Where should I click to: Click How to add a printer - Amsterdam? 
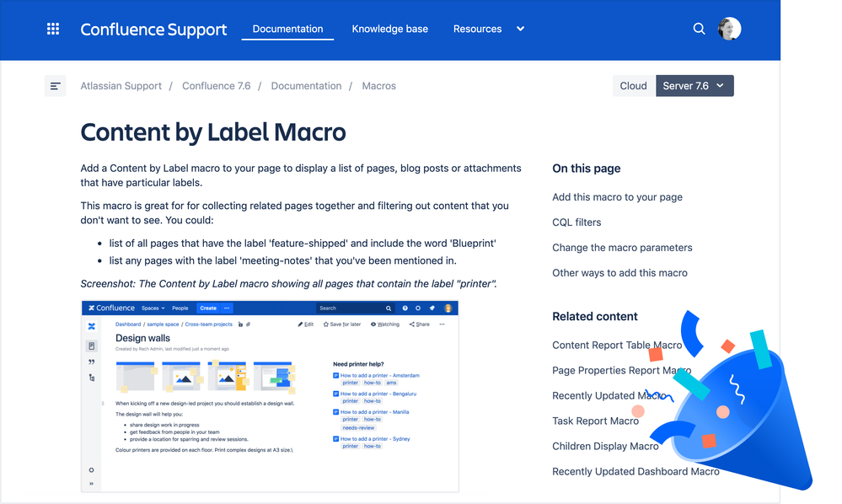pos(379,376)
